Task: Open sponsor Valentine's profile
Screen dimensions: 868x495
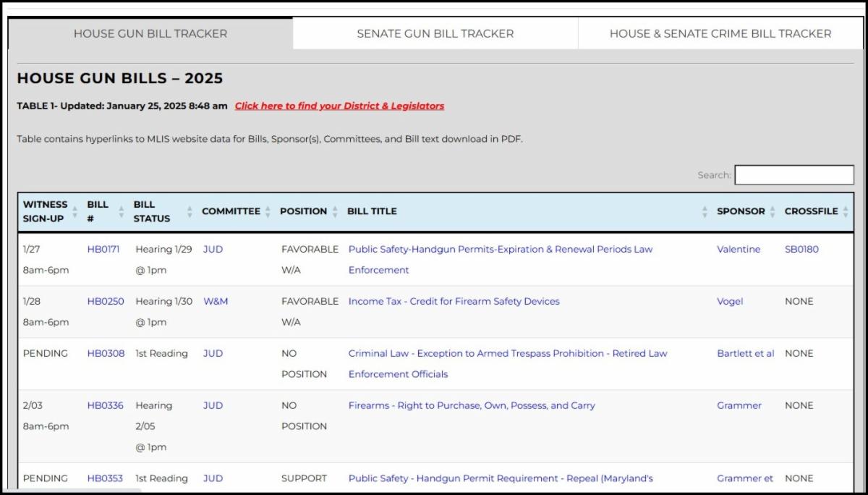Action: point(739,249)
